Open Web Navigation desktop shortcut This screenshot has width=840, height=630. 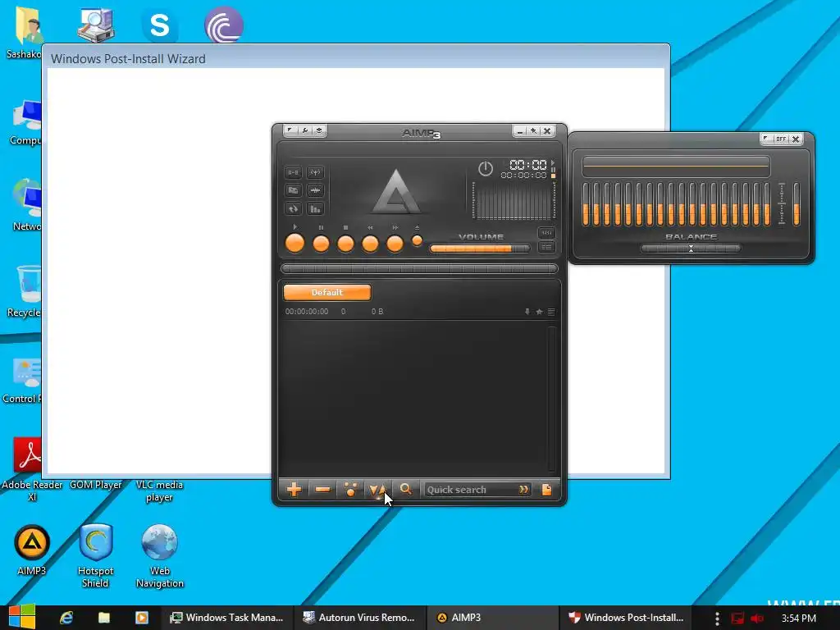point(160,555)
